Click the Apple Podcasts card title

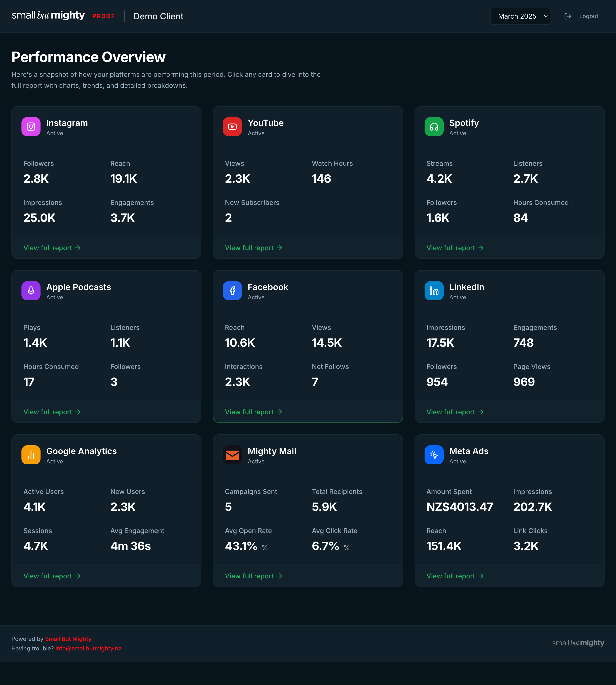[x=78, y=287]
